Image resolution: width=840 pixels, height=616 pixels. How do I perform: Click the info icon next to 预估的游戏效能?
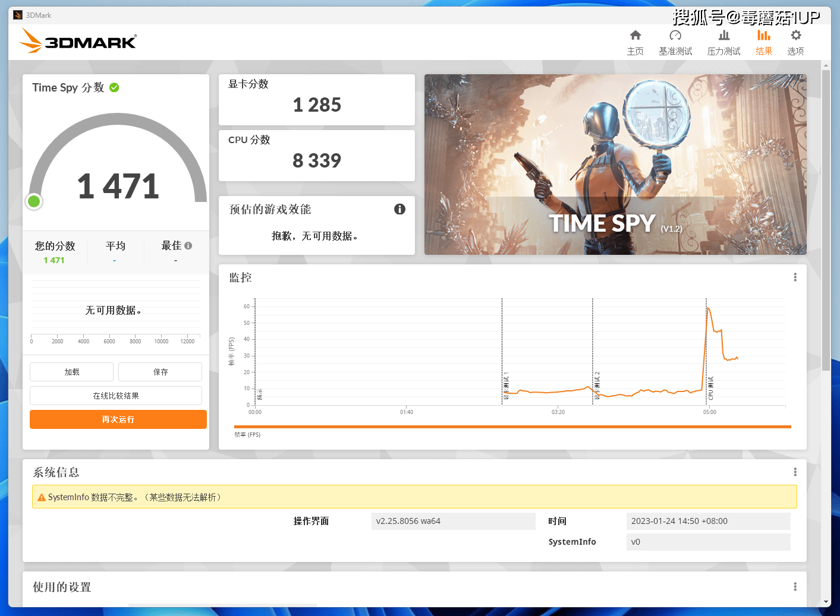[399, 209]
